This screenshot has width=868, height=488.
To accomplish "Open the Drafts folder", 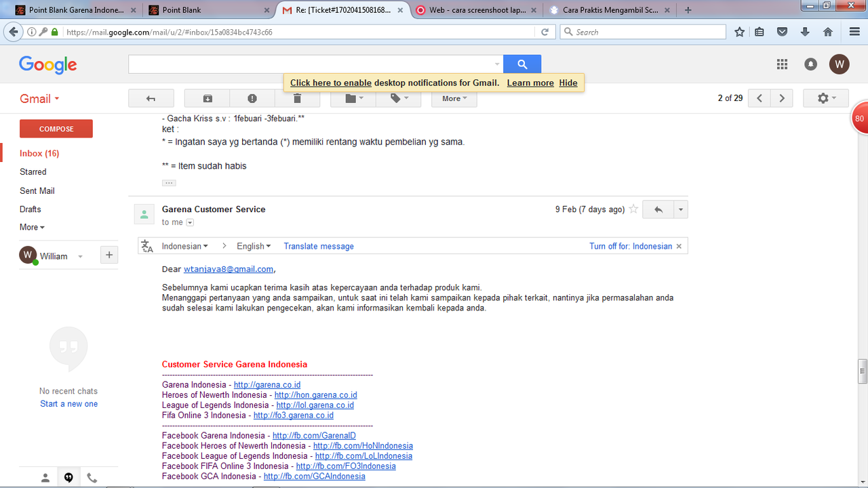I will point(31,209).
